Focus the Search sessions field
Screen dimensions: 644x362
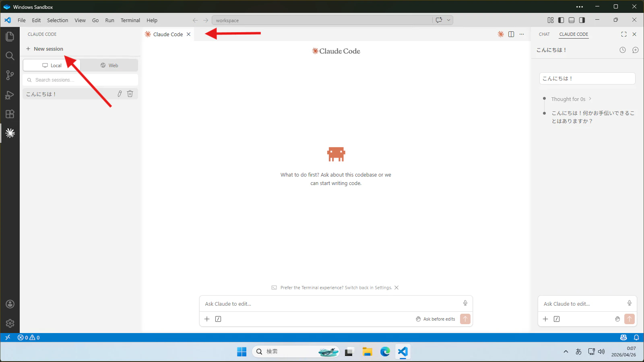pyautogui.click(x=80, y=80)
